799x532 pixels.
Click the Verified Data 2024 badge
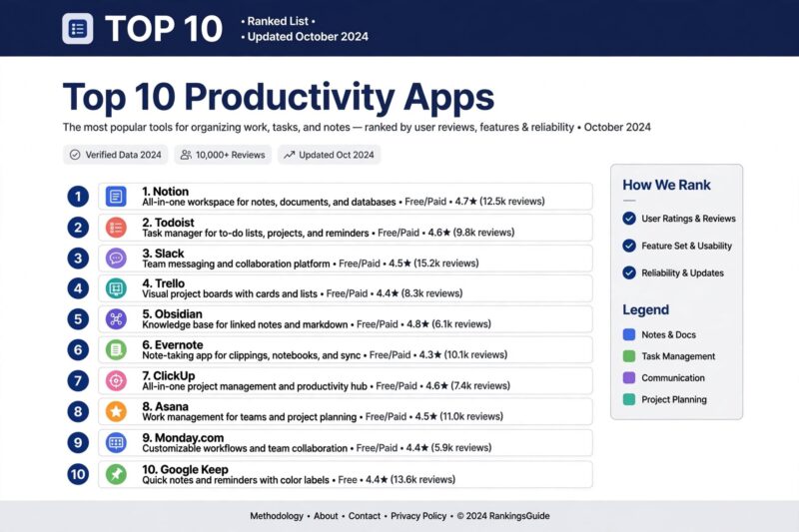tap(116, 155)
